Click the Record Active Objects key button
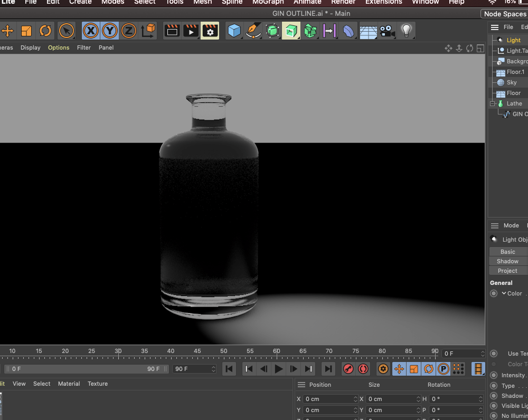This screenshot has width=528, height=420. pos(348,369)
